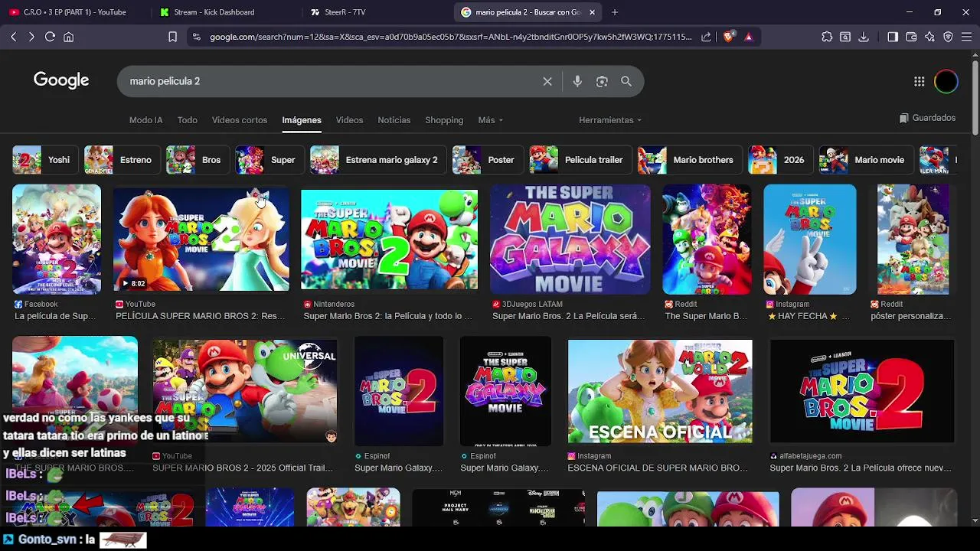Viewport: 980px width, 551px height.
Task: Open Leo AI assistant sparkle icon
Action: (929, 37)
